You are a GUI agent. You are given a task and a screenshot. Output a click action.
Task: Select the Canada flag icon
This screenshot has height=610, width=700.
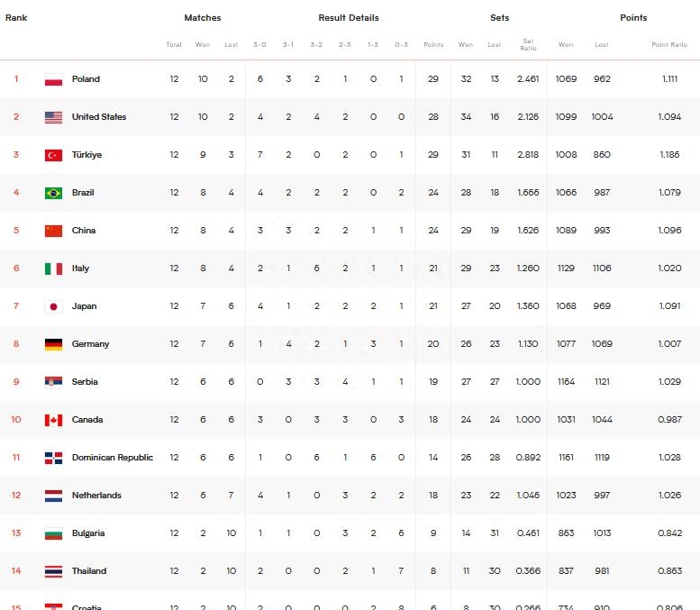(53, 420)
